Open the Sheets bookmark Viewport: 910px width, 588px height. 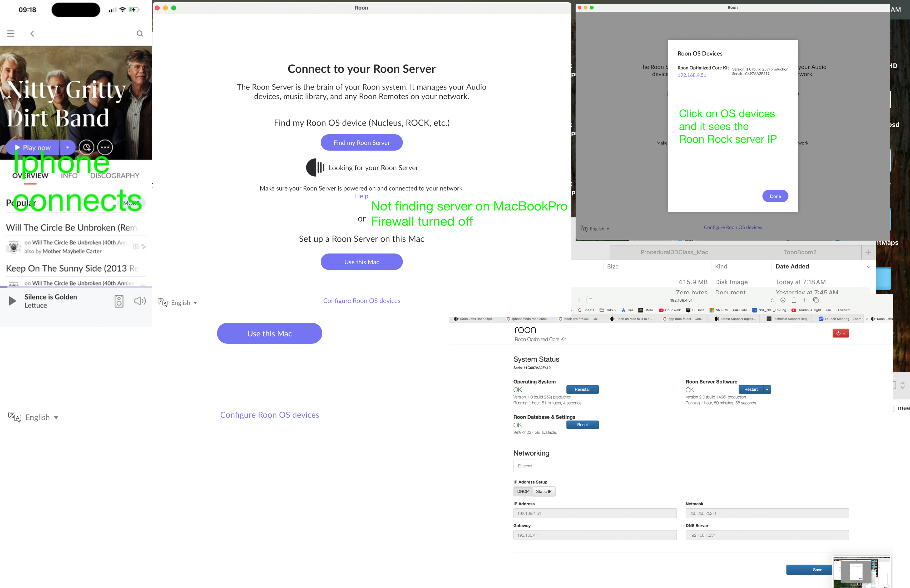tap(586, 310)
